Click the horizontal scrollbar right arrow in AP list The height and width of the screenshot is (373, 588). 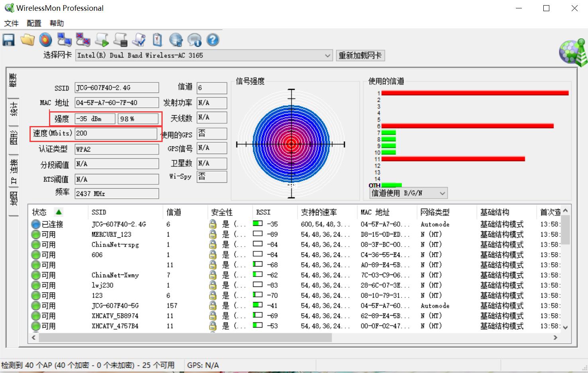tap(555, 337)
